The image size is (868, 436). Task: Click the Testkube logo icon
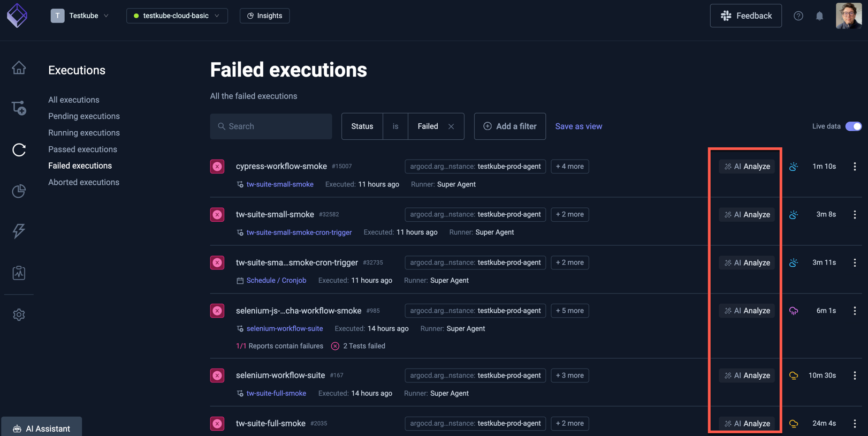[x=17, y=16]
